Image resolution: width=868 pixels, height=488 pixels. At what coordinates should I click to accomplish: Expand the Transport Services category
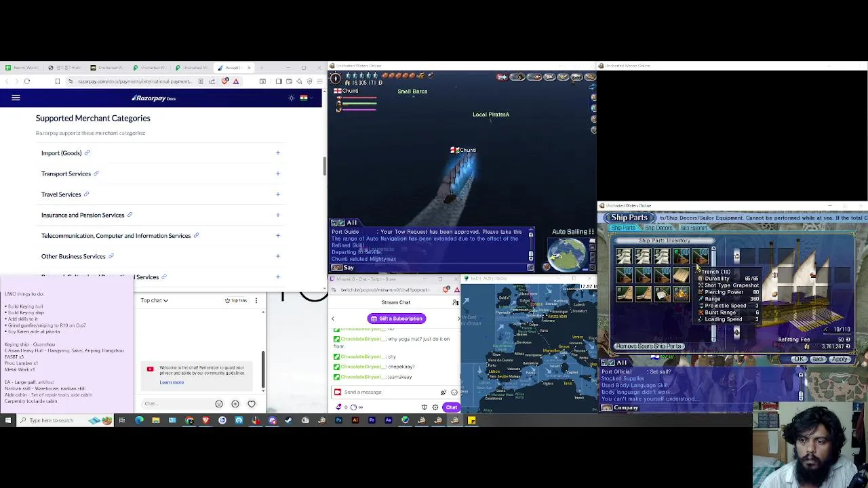[x=277, y=174]
